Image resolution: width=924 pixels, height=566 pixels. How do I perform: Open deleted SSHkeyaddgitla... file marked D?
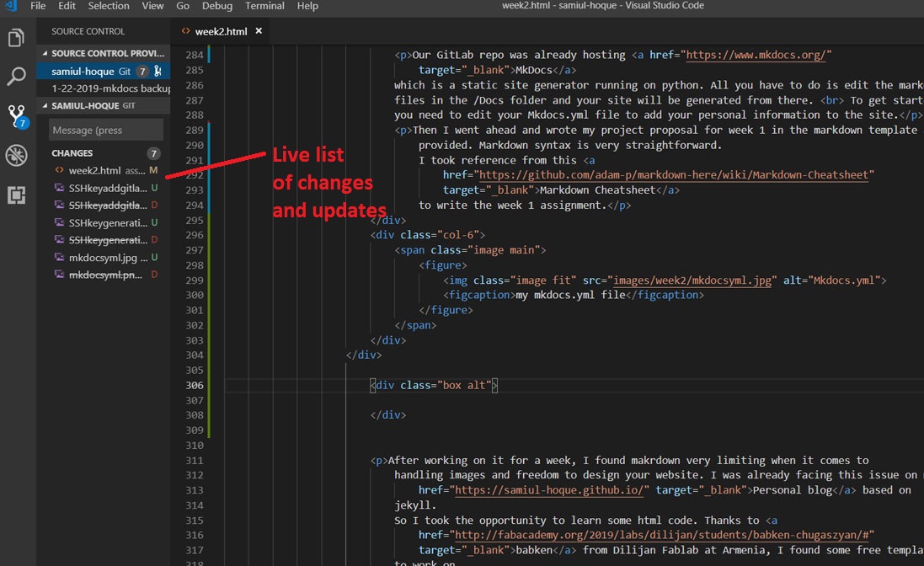(103, 205)
